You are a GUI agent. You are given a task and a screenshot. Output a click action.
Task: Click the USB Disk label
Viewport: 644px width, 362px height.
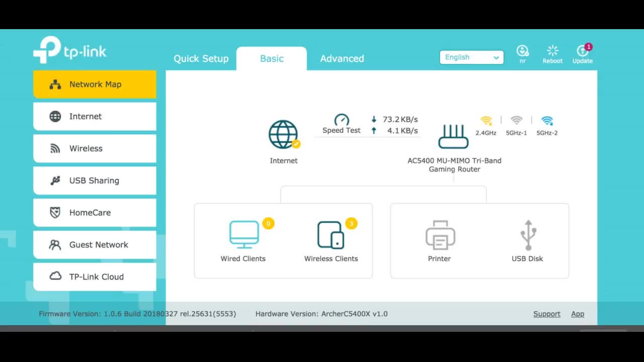pyautogui.click(x=527, y=259)
